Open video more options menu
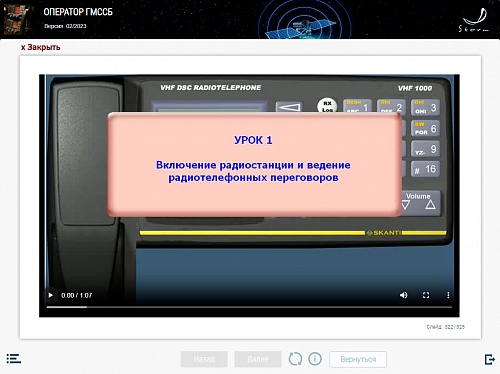The width and height of the screenshot is (500, 374). pyautogui.click(x=448, y=295)
